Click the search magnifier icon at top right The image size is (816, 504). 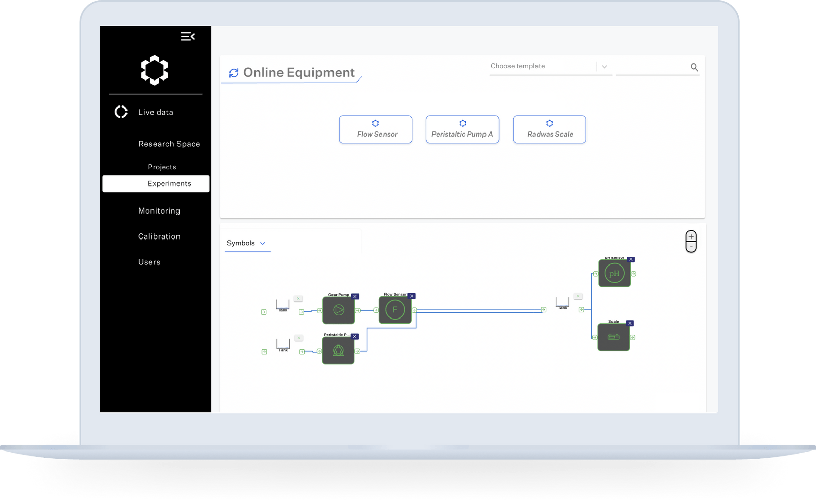694,67
